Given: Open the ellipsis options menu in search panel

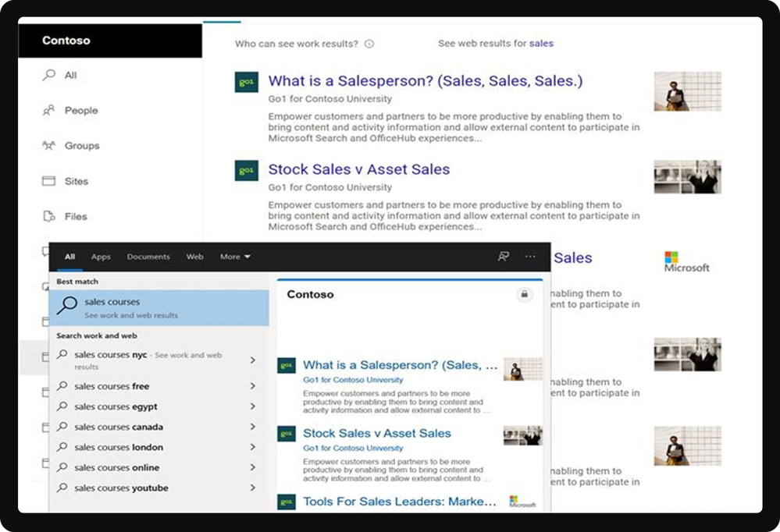Looking at the screenshot, I should coord(530,257).
